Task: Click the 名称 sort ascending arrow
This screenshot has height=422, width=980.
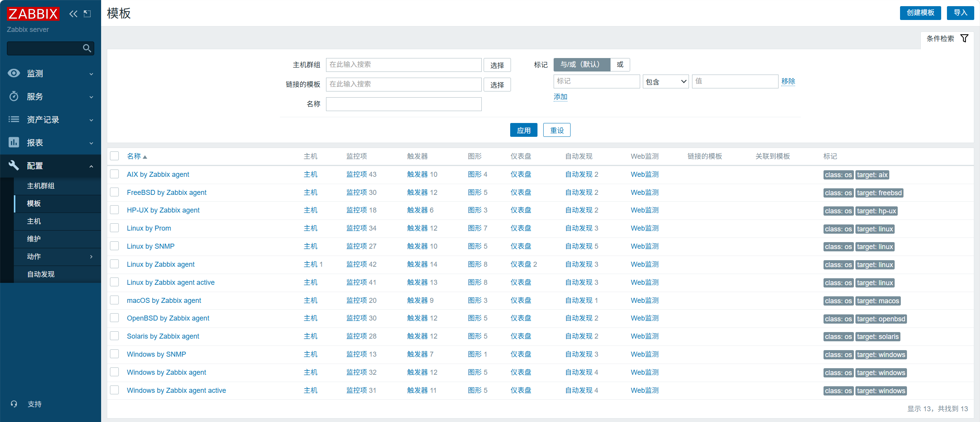Action: click(145, 157)
